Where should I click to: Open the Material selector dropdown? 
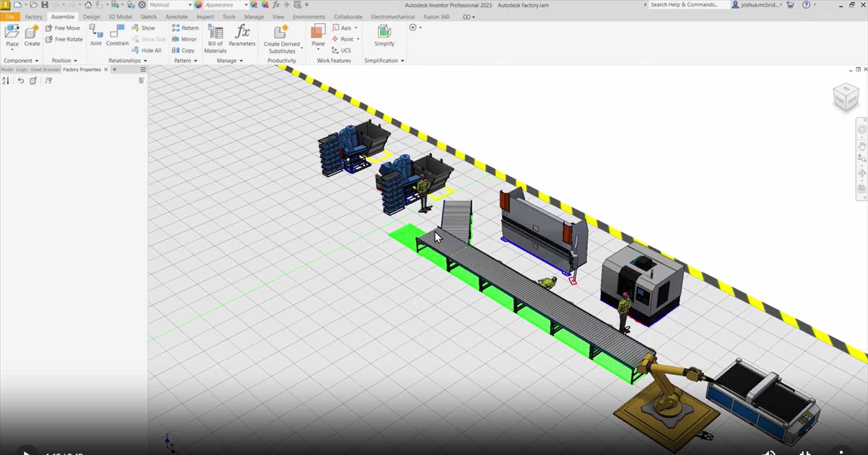[190, 5]
